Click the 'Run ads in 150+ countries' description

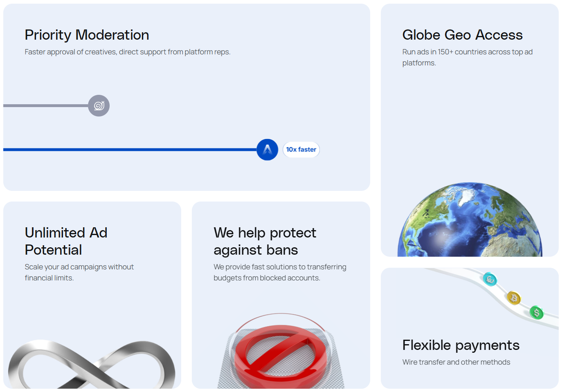(x=467, y=57)
